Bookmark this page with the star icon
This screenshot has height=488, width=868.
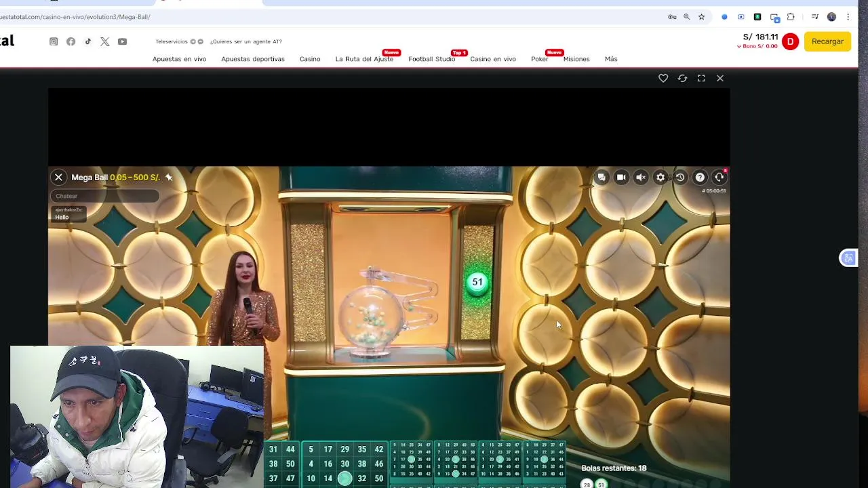coord(701,17)
